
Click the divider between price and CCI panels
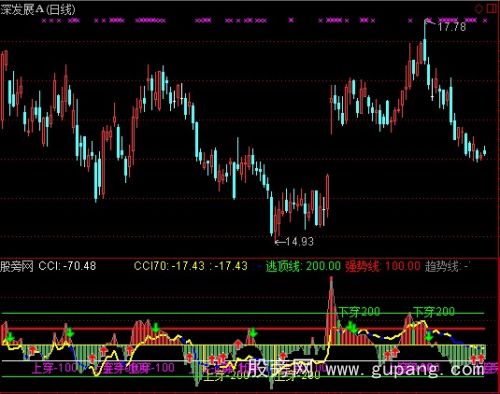(x=250, y=258)
